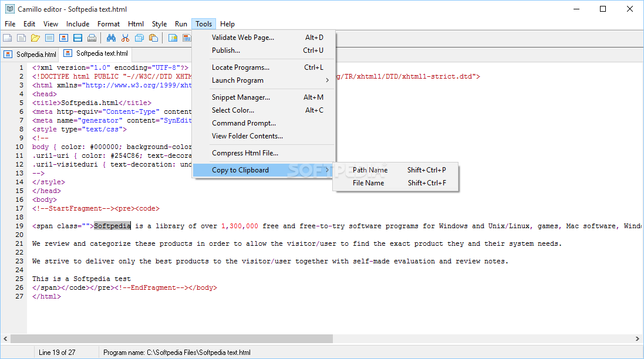
Task: Open the Run menu
Action: (x=181, y=24)
